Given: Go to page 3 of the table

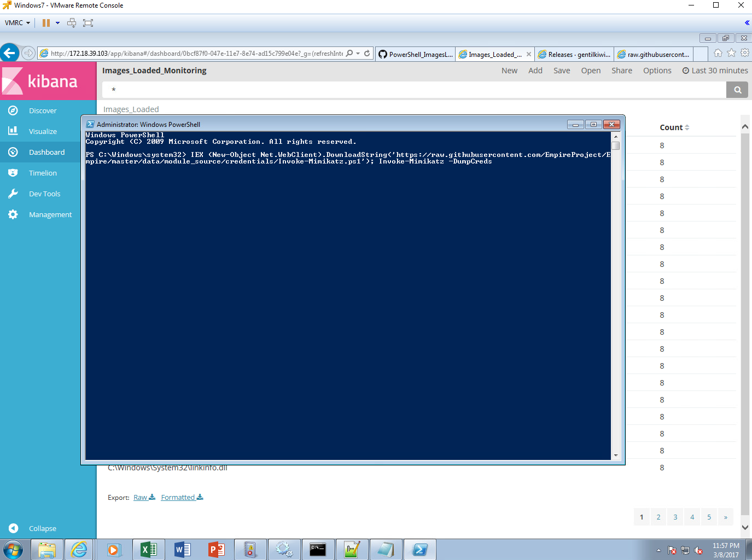Looking at the screenshot, I should tap(675, 517).
